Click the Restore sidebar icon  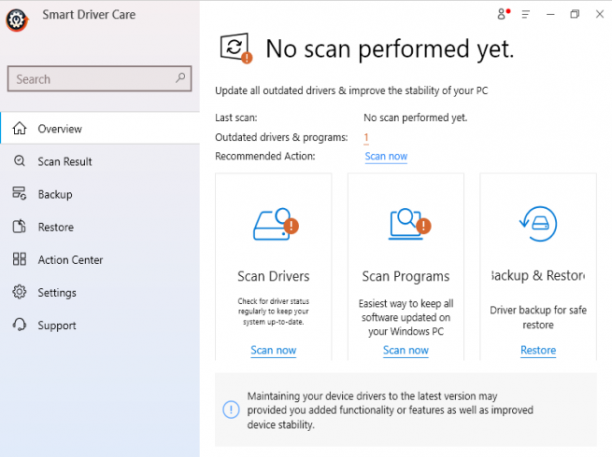pos(20,226)
